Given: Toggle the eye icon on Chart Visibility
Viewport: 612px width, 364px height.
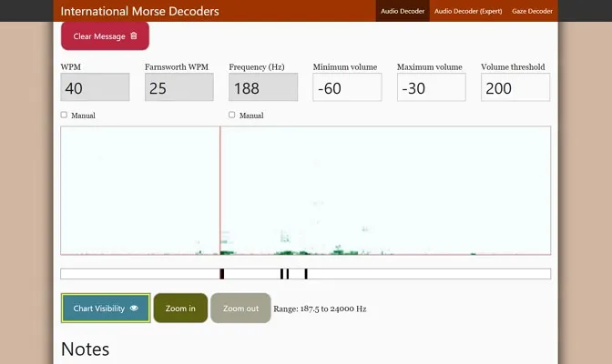Looking at the screenshot, I should pos(134,308).
